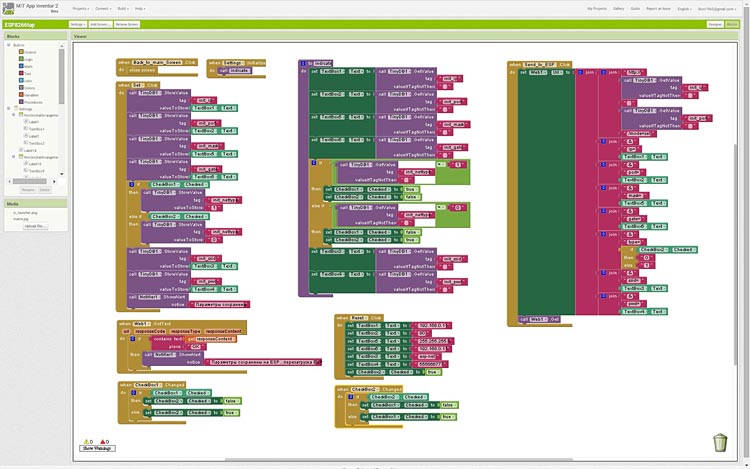Switch to the Designer view
The width and height of the screenshot is (750, 469).
[715, 23]
